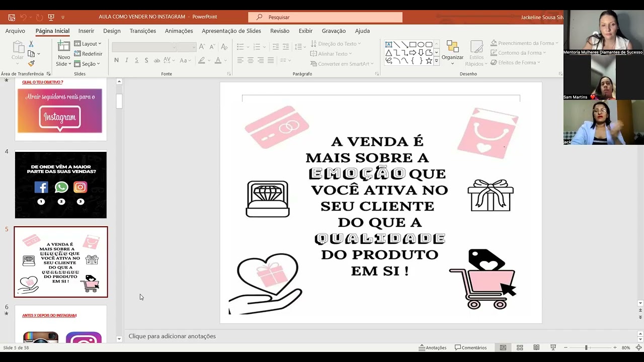The image size is (644, 362).
Task: Open the Arquivo menu
Action: (15, 31)
